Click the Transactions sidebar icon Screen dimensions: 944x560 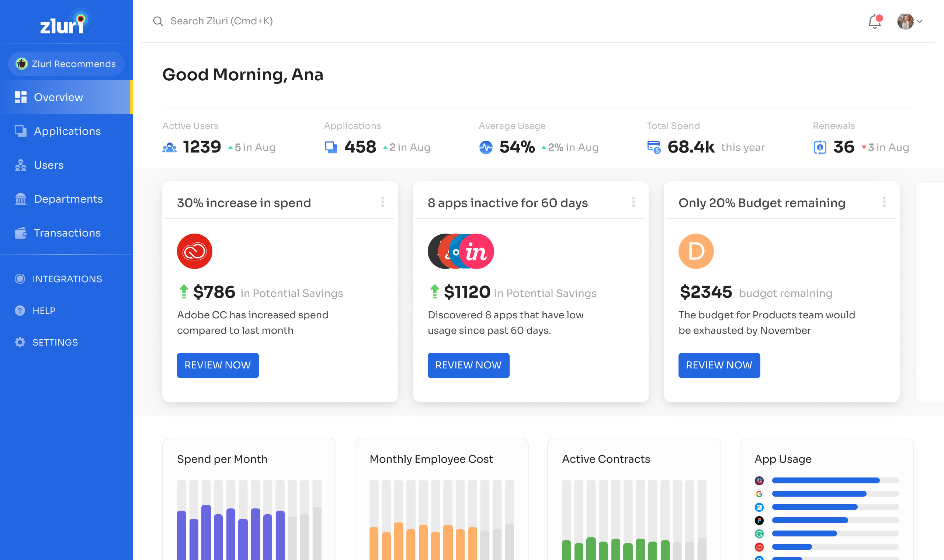pyautogui.click(x=20, y=233)
